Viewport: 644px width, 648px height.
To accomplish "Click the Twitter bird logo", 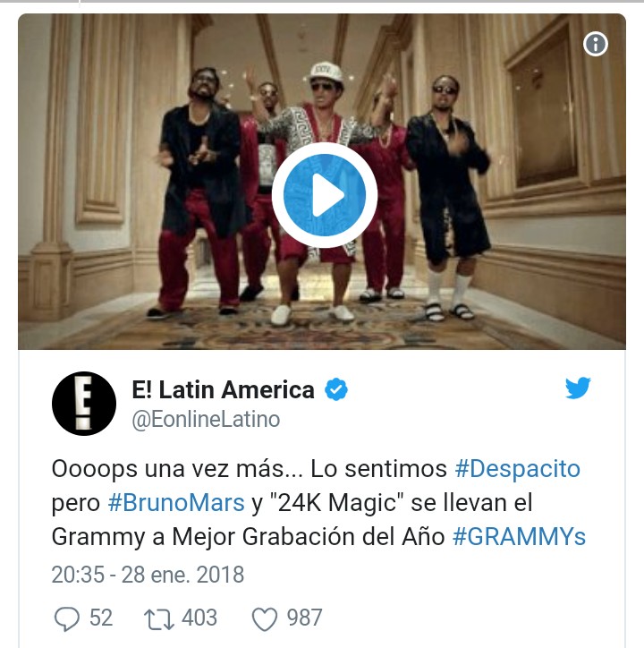I will (x=578, y=388).
